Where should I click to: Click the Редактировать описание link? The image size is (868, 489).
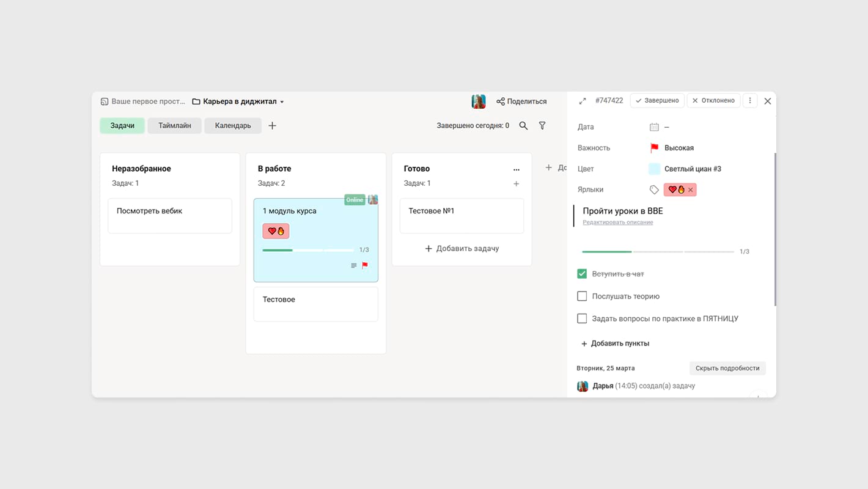(x=617, y=222)
